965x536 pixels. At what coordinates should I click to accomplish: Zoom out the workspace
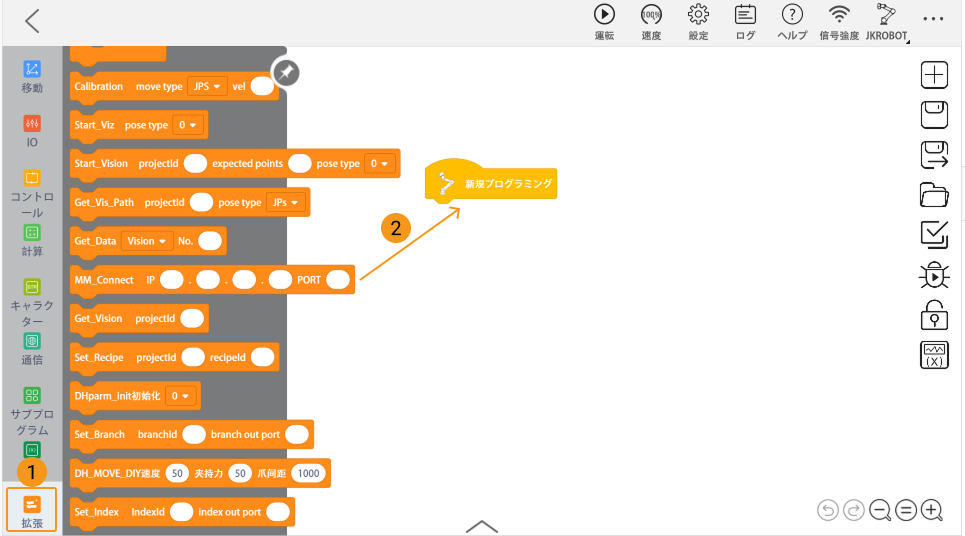point(880,510)
